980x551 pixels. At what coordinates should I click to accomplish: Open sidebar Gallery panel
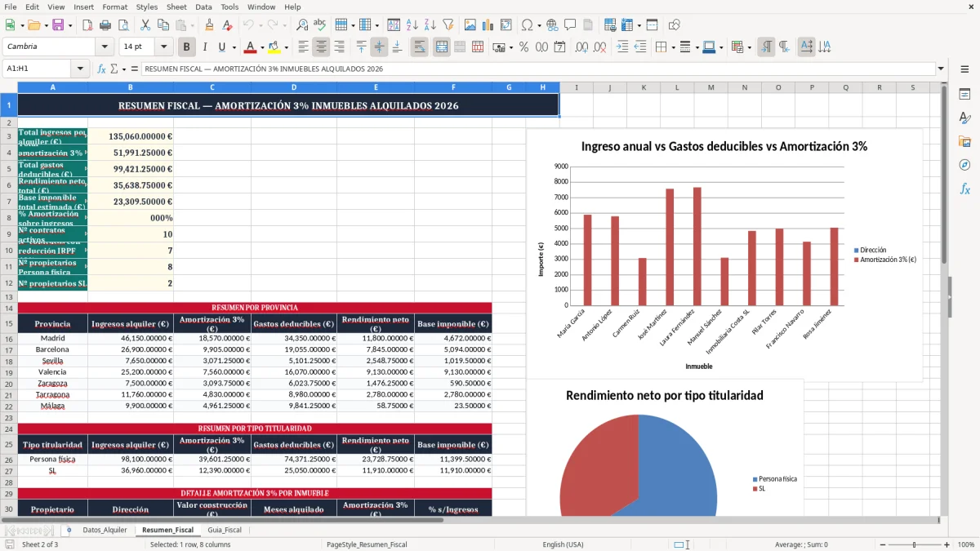click(964, 141)
